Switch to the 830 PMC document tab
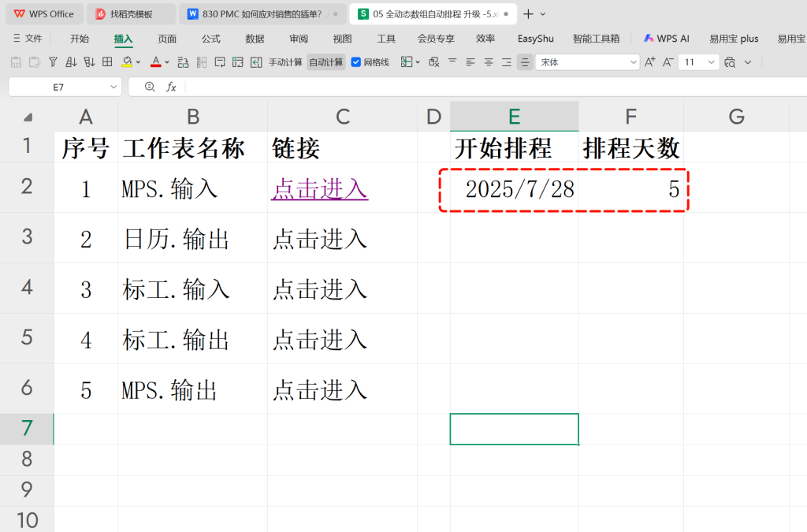Screen dimensions: 807x532 tap(262, 14)
